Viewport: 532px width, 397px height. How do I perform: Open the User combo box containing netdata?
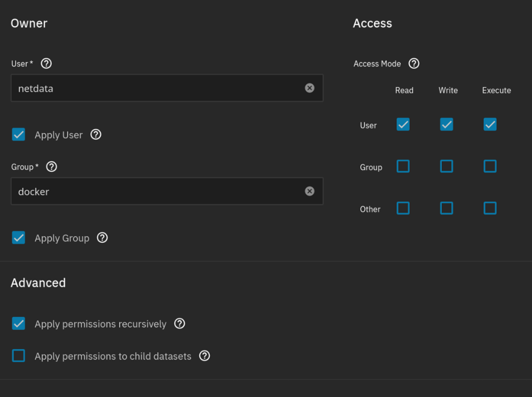pos(156,88)
